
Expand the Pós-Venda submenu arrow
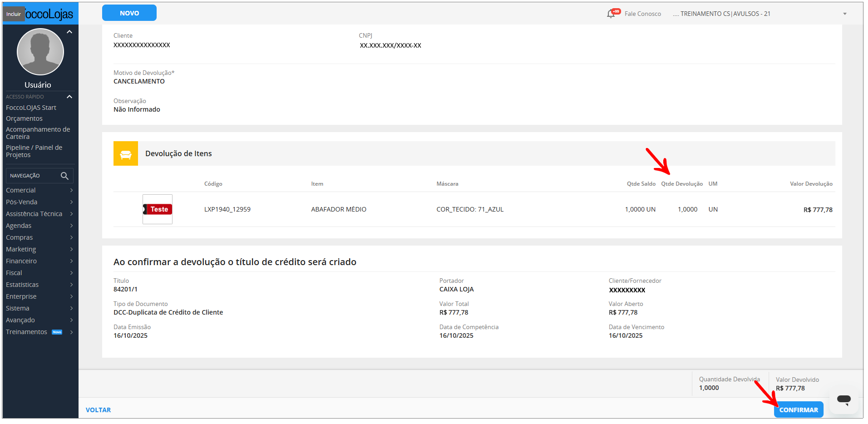coord(71,202)
